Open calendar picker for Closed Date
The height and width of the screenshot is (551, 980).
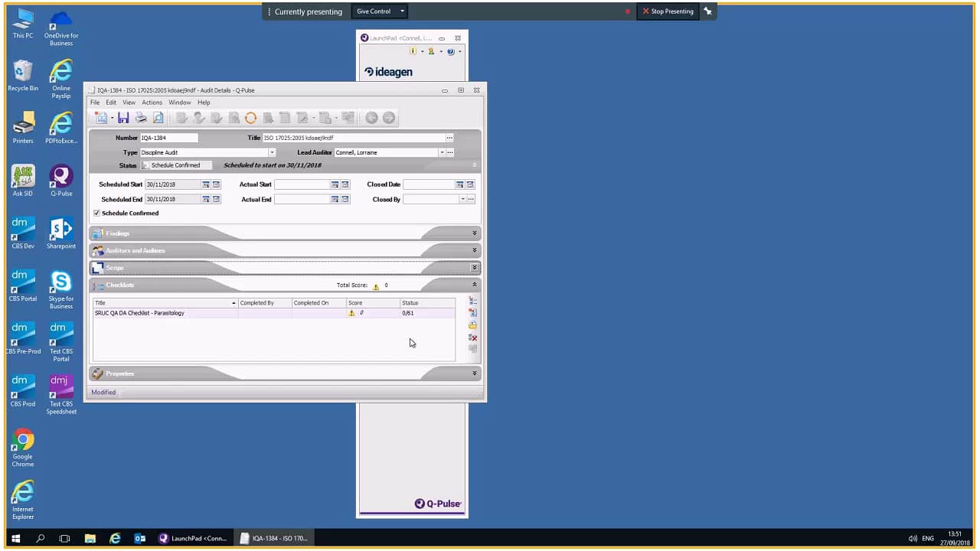[460, 184]
